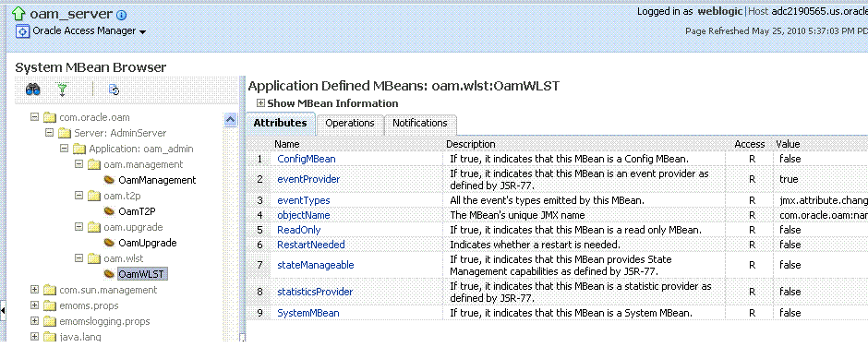Image resolution: width=868 pixels, height=347 pixels.
Task: Open the ReadOnly attribute link
Action: pos(299,230)
